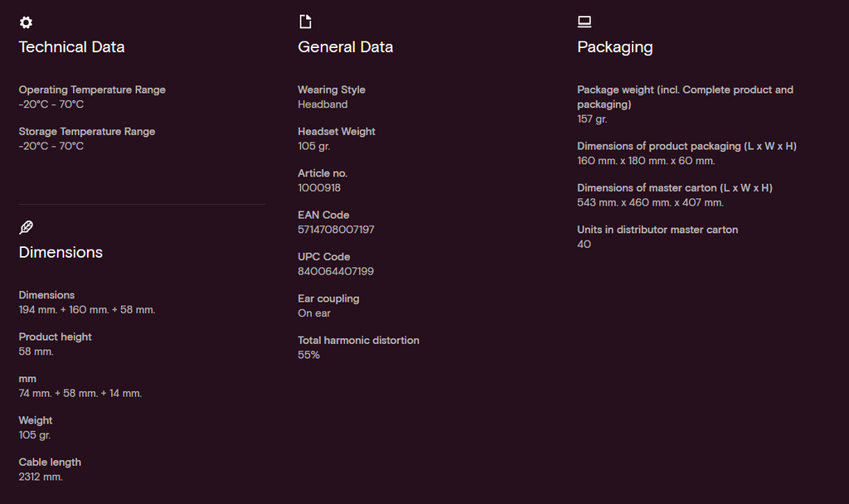Click the Dimensions section heading

coord(61,252)
